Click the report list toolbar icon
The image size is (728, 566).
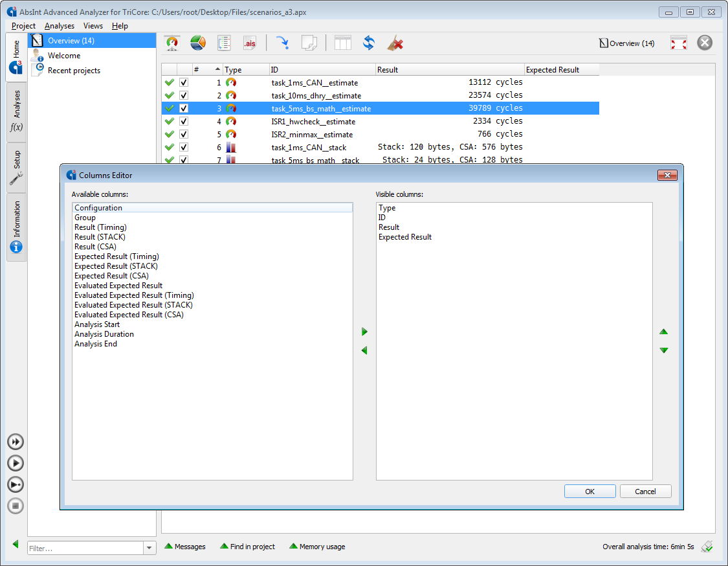(x=224, y=43)
